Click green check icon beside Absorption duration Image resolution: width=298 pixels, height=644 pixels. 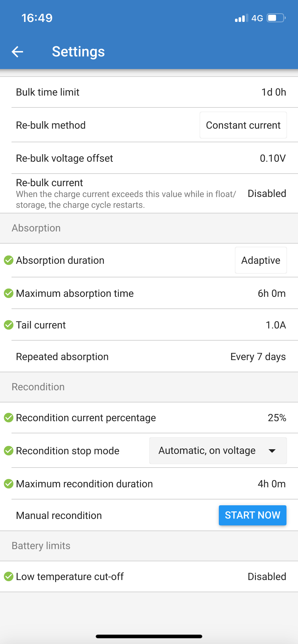(x=9, y=260)
